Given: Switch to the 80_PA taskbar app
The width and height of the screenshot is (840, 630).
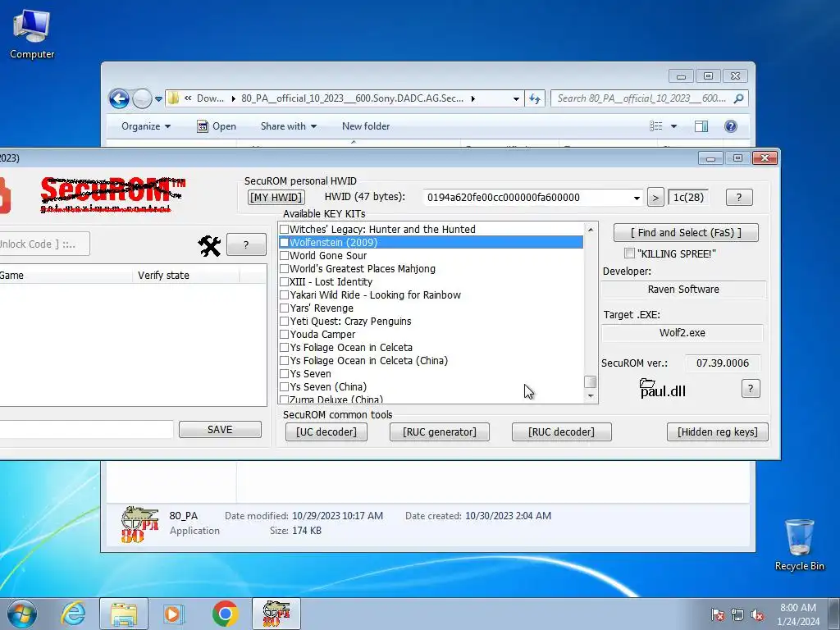Looking at the screenshot, I should 276,614.
